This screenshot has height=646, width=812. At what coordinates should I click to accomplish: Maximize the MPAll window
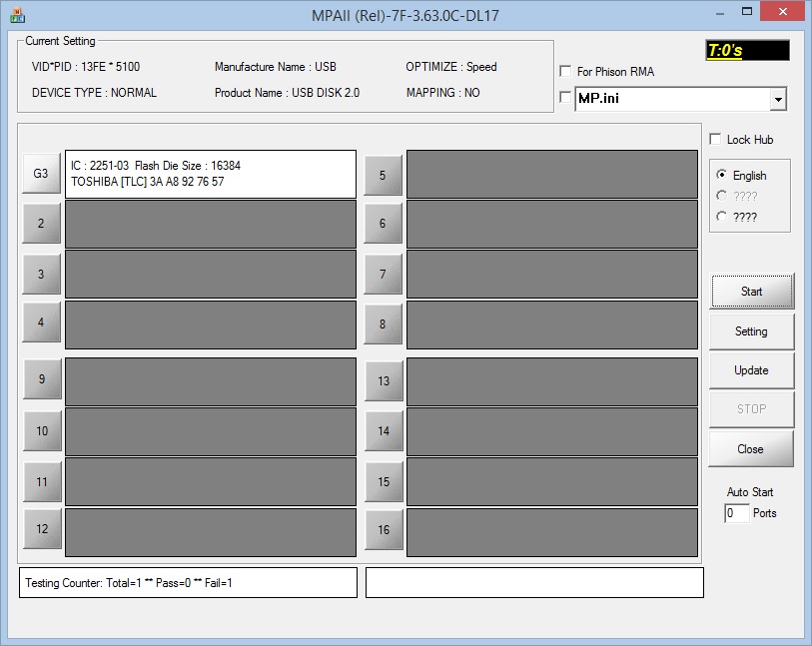(746, 11)
